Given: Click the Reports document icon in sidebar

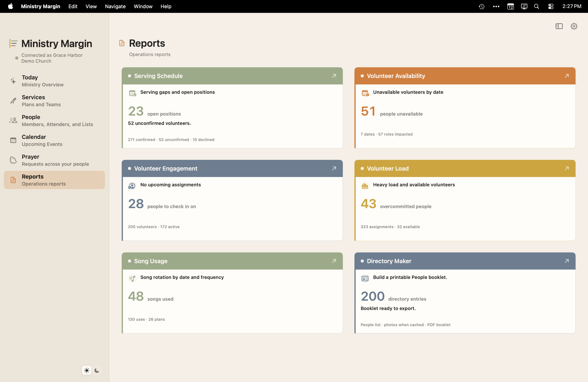Looking at the screenshot, I should tap(13, 180).
